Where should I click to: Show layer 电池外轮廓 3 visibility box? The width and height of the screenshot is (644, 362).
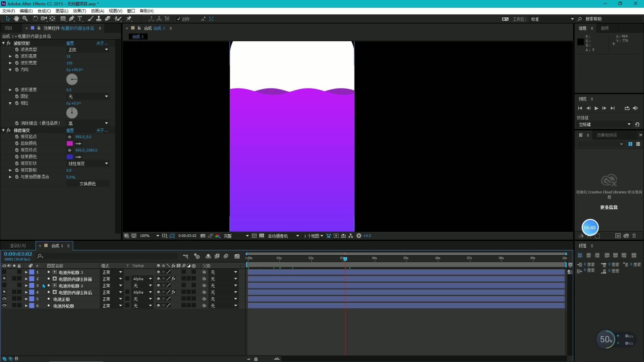tap(4, 272)
